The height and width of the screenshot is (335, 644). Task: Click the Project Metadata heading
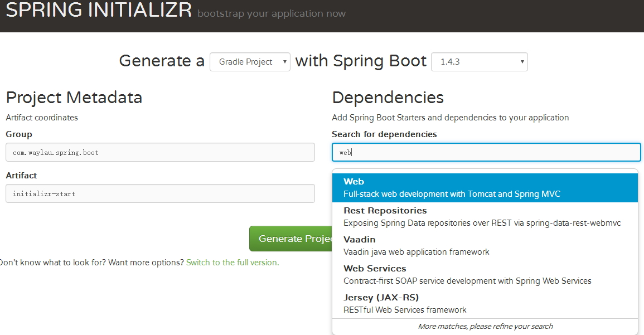[x=74, y=98]
